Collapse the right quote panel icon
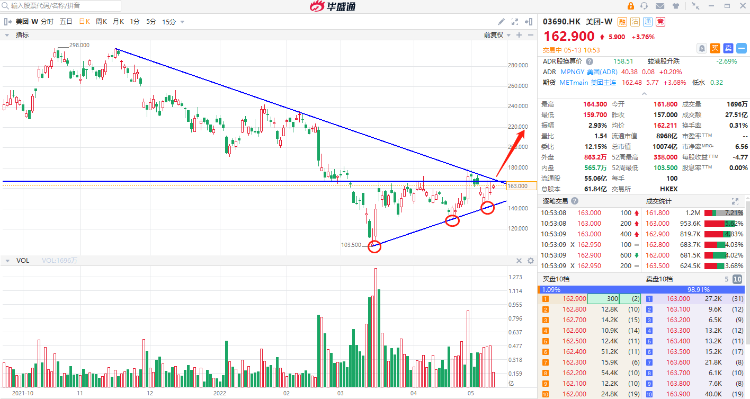 [x=529, y=22]
